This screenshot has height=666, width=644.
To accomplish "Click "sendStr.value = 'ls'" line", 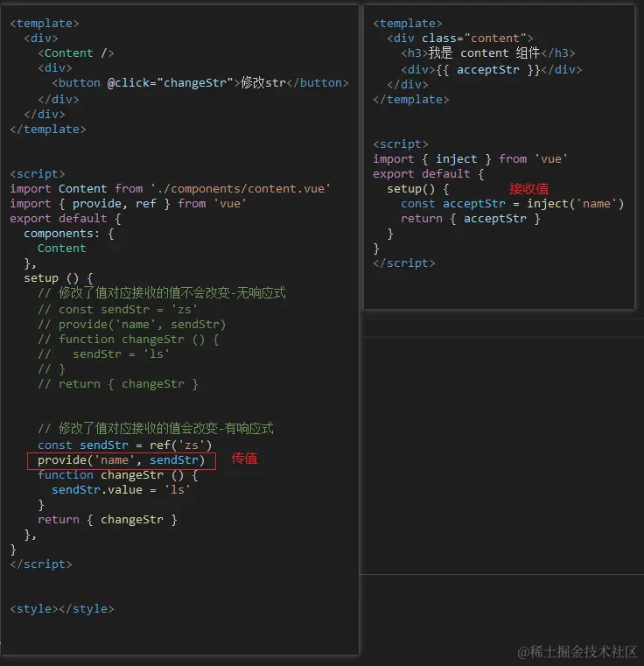I will click(121, 490).
